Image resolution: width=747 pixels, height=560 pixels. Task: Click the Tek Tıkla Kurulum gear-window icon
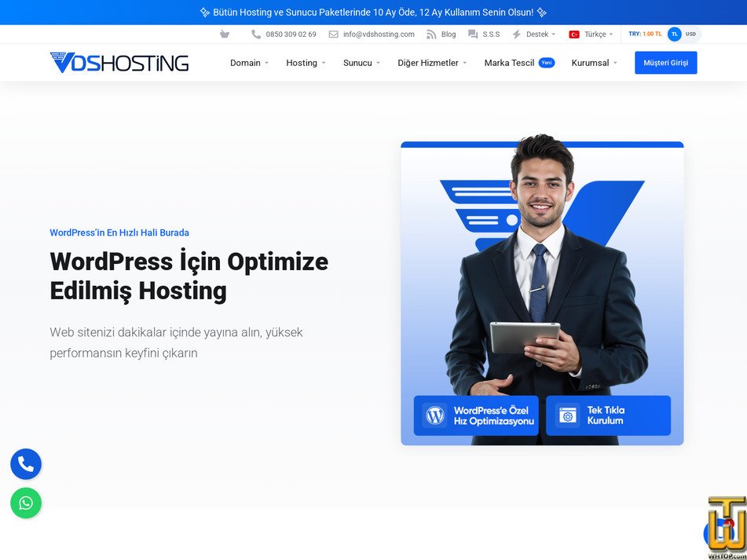click(x=567, y=415)
